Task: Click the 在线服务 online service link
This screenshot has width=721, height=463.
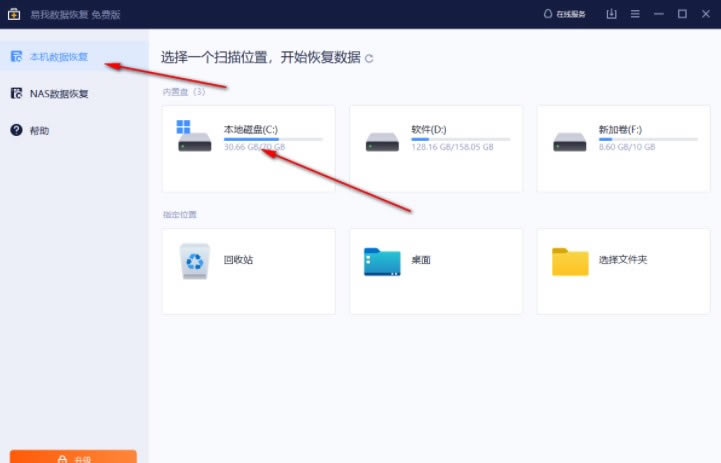Action: coord(565,14)
